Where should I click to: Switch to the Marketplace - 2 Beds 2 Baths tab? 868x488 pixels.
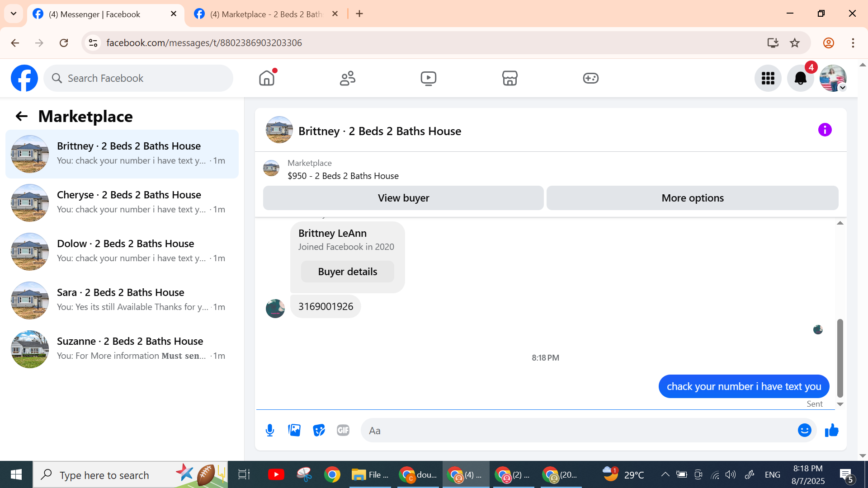(x=266, y=14)
